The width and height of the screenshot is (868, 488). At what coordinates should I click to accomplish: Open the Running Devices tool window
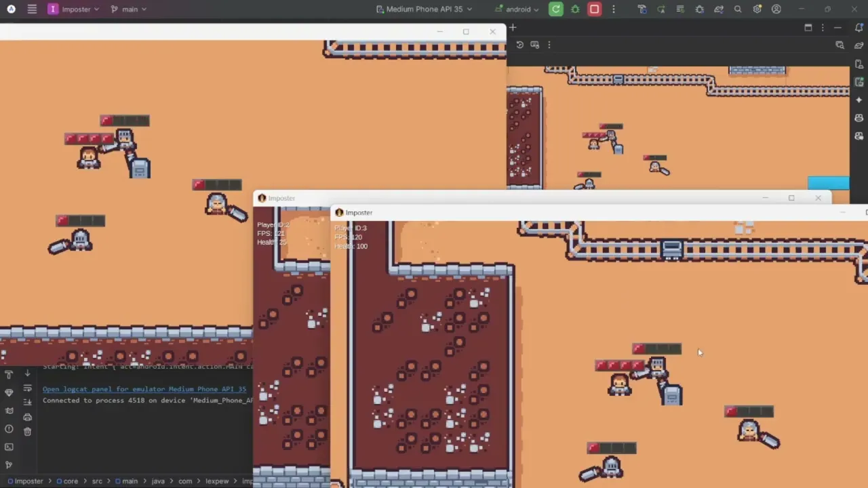859,81
